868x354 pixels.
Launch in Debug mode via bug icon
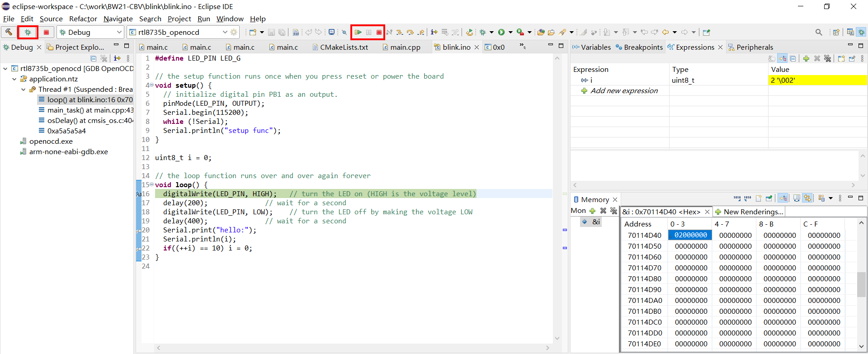(28, 32)
